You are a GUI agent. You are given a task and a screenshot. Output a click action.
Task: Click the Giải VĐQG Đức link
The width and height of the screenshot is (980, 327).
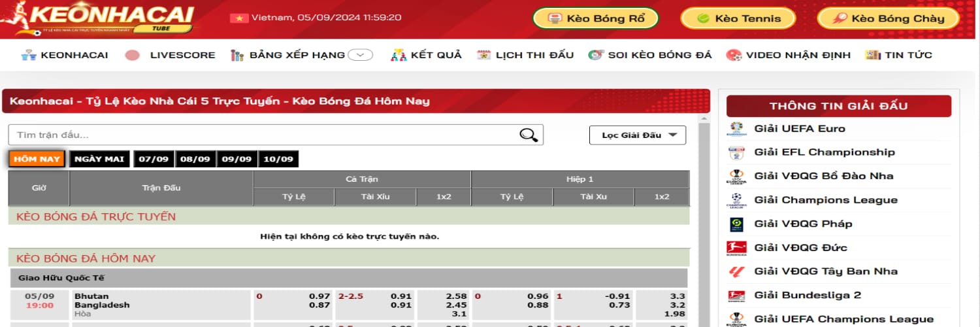(x=800, y=247)
